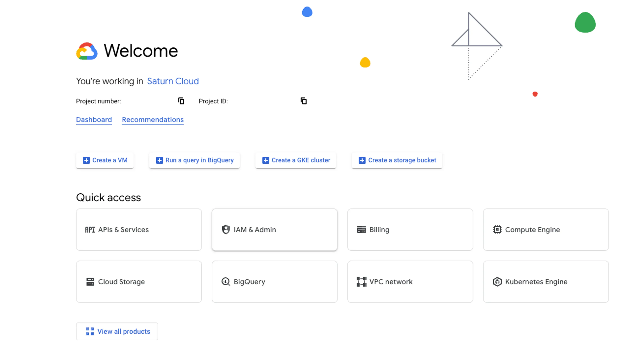Click the shield icon in IAM & Admin card
The width and height of the screenshot is (644, 361).
(x=226, y=230)
